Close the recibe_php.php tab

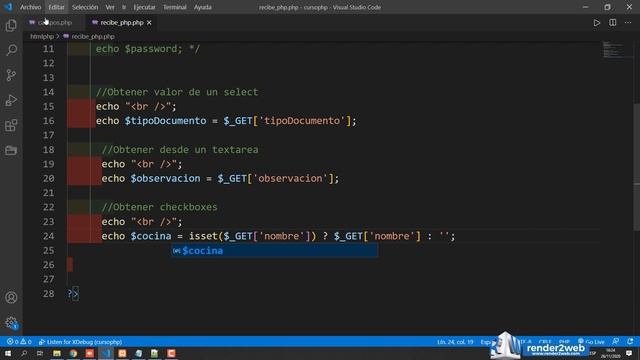pyautogui.click(x=149, y=23)
